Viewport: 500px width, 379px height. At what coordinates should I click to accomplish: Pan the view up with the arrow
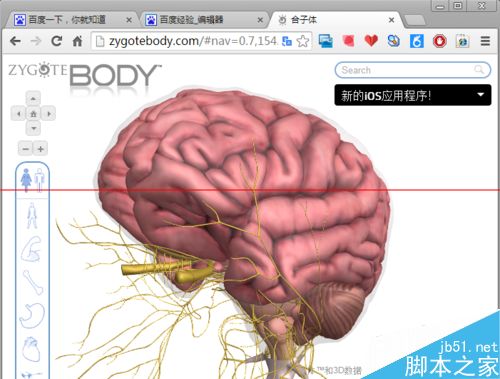point(33,99)
